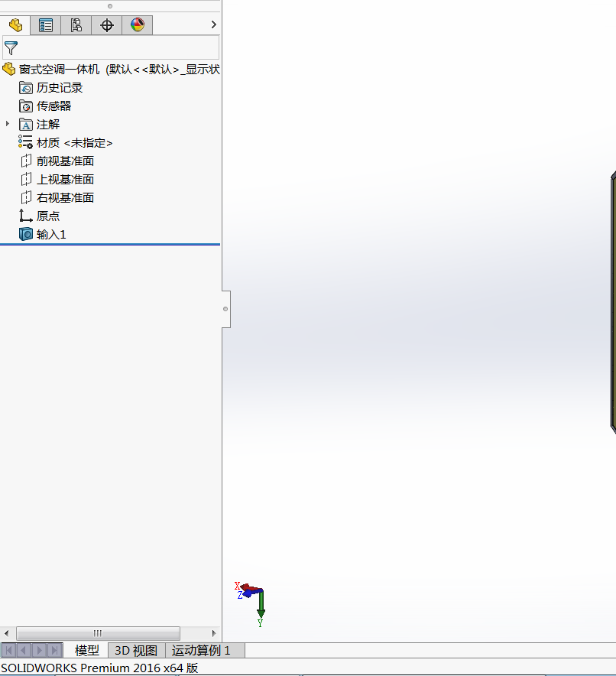616x676 pixels.
Task: Open the DisplayManager color ball tab
Action: (x=138, y=25)
